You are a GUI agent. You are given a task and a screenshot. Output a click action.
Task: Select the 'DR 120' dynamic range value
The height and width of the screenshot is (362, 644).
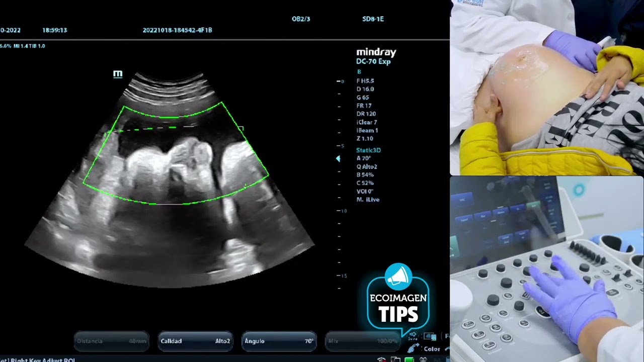pos(366,114)
